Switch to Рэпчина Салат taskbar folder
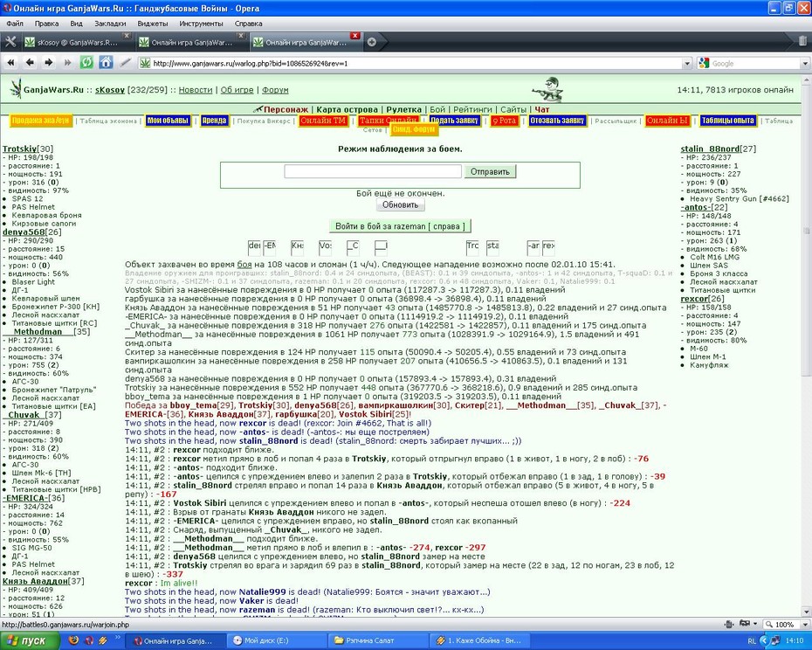The width and height of the screenshot is (812, 650). pos(378,640)
